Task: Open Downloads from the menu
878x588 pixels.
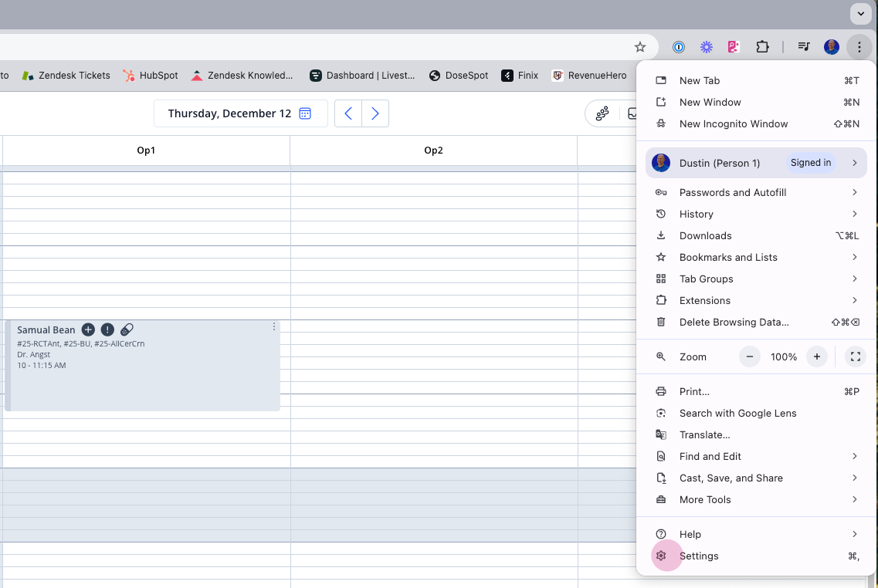Action: click(x=756, y=236)
